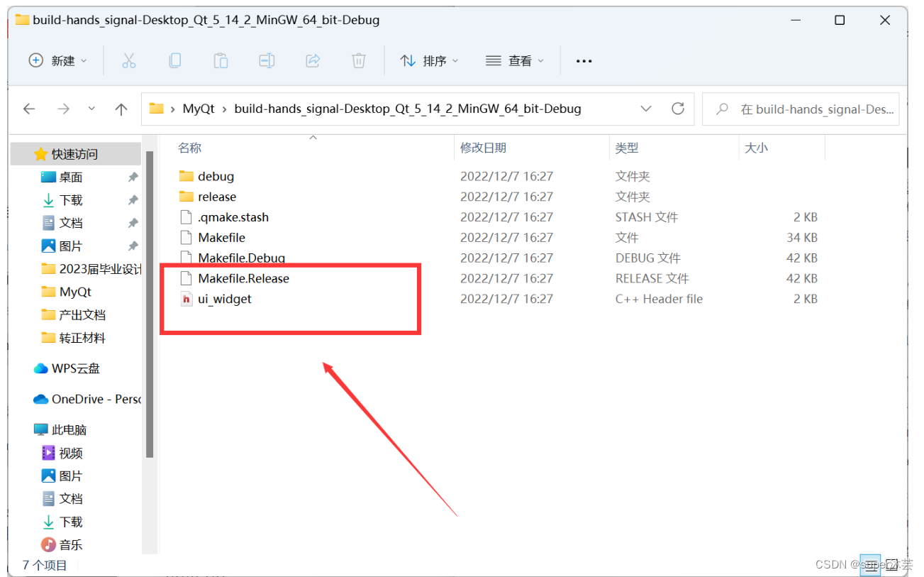Sort by 类型 column header
Viewport: 924px width, 577px height.
627,148
